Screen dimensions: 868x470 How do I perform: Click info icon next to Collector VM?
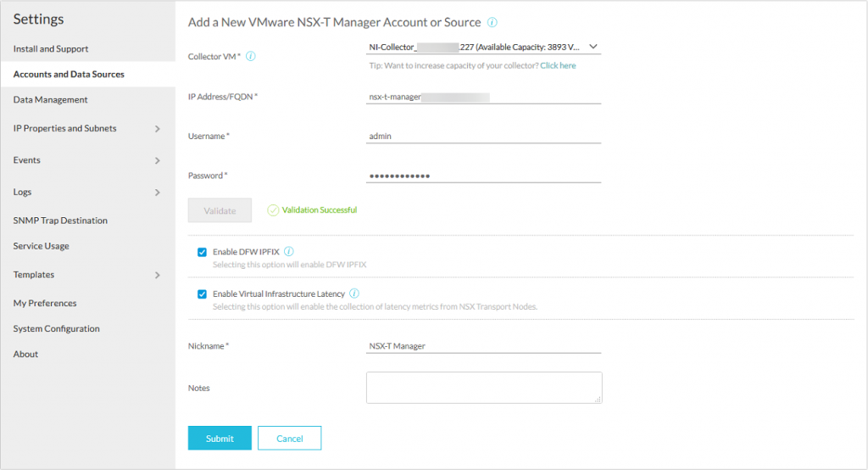pos(251,56)
